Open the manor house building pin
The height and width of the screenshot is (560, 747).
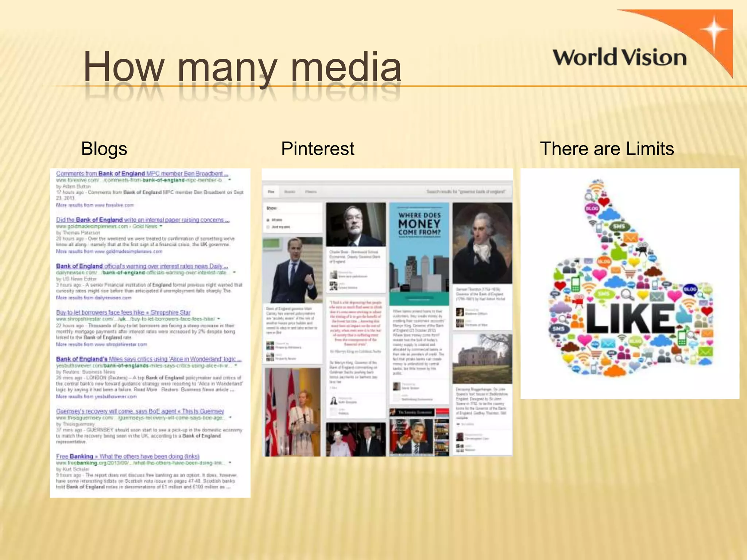[x=482, y=359]
